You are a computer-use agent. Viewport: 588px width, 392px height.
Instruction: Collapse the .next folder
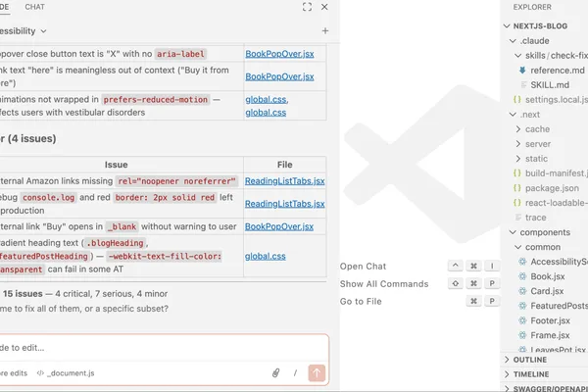[x=513, y=115]
